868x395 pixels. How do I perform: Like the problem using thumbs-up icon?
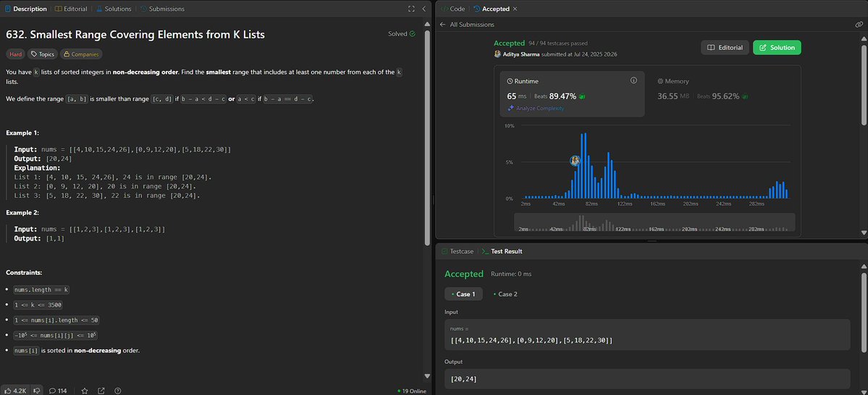pyautogui.click(x=8, y=391)
